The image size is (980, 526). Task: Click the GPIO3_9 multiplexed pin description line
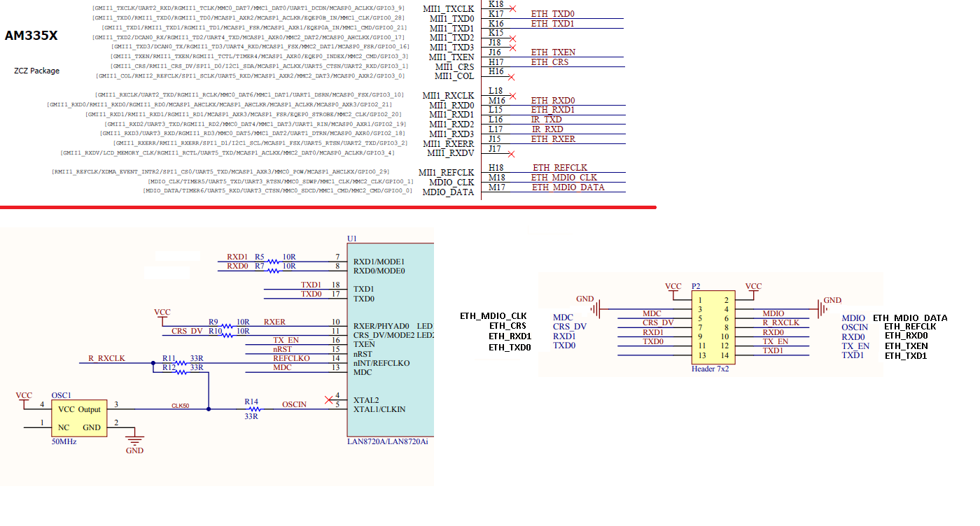[248, 8]
